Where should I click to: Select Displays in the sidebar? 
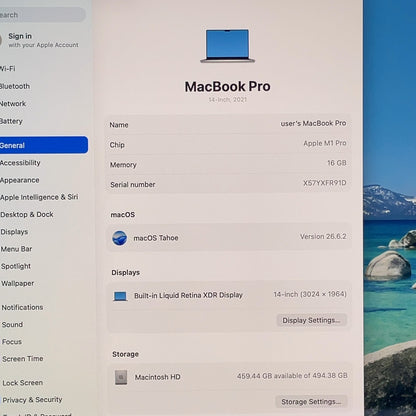coord(14,232)
